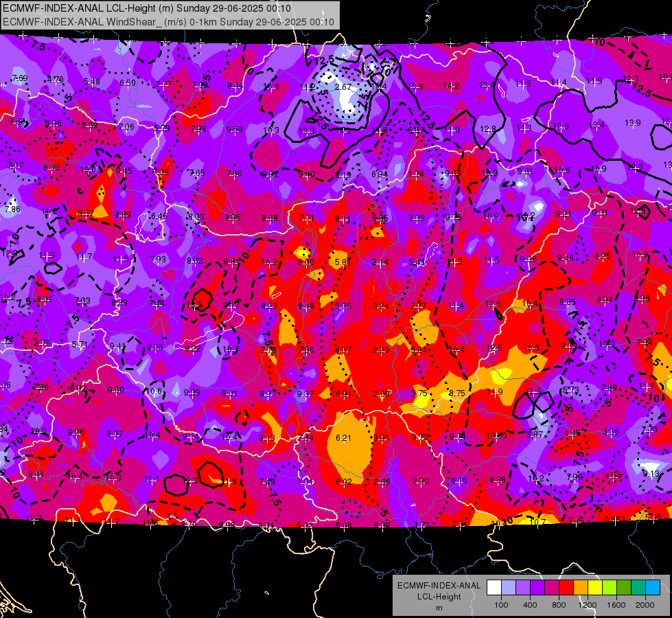This screenshot has height=618, width=672.
Task: Click the grid value 5.48
Action: 92,82
